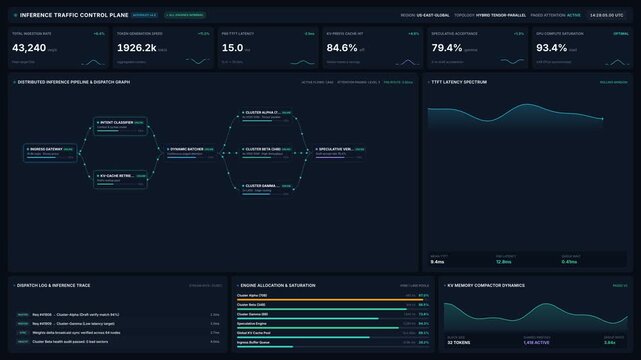Click the Intent Classifier online status tag
This screenshot has width=641, height=360.
(139, 123)
